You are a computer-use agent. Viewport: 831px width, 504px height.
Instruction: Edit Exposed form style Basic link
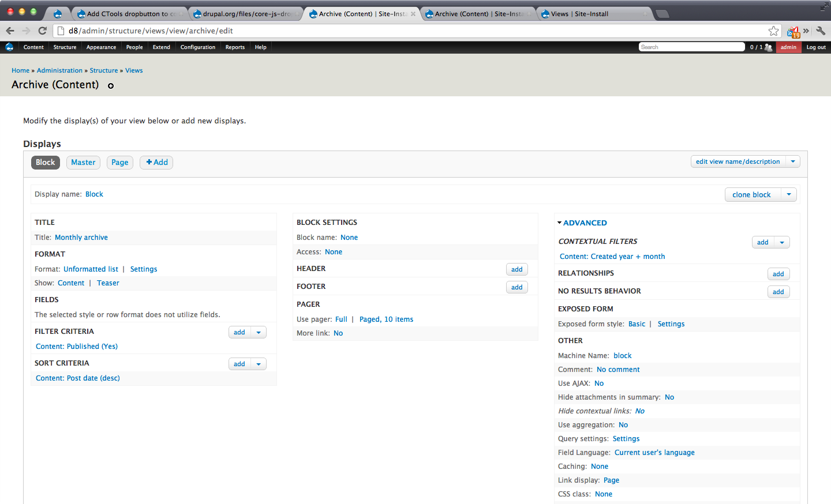click(637, 324)
